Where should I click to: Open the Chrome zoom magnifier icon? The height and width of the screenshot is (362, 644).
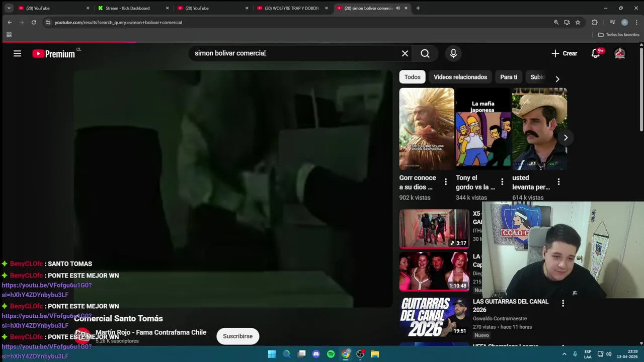click(x=556, y=22)
